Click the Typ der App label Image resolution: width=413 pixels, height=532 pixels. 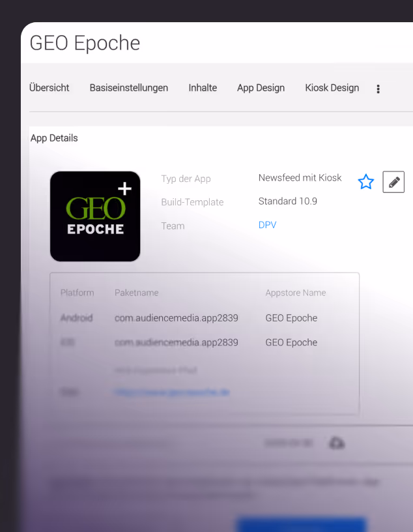pos(186,179)
